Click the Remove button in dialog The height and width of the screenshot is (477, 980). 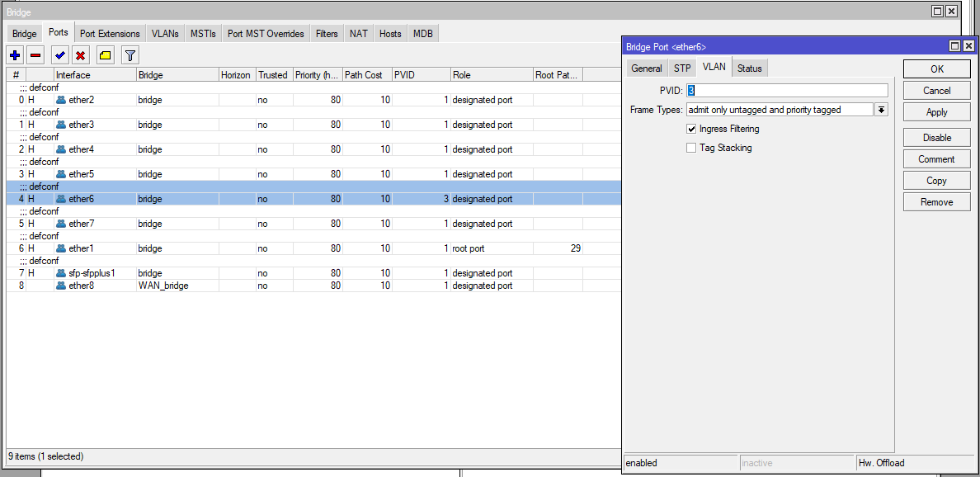click(937, 202)
